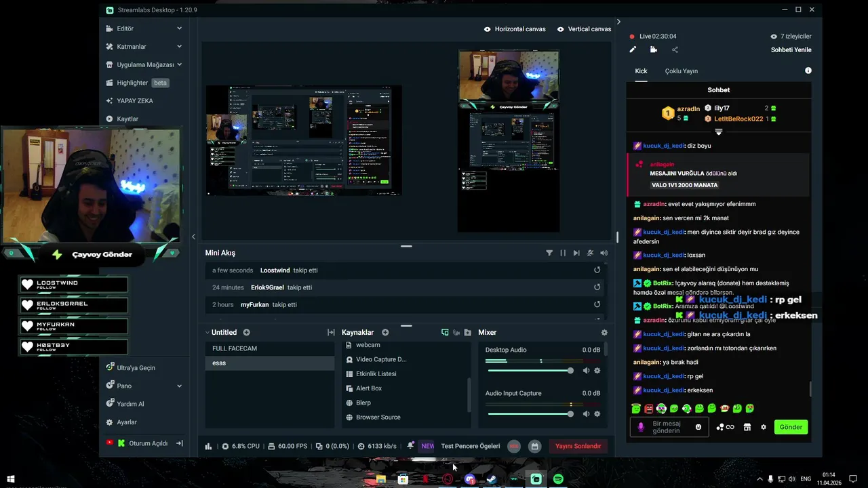Replay the Loostwind follow alert
This screenshot has width=868, height=488.
[597, 270]
